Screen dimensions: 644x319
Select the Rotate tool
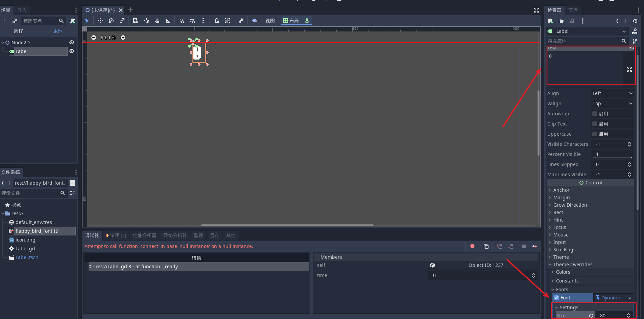point(111,21)
